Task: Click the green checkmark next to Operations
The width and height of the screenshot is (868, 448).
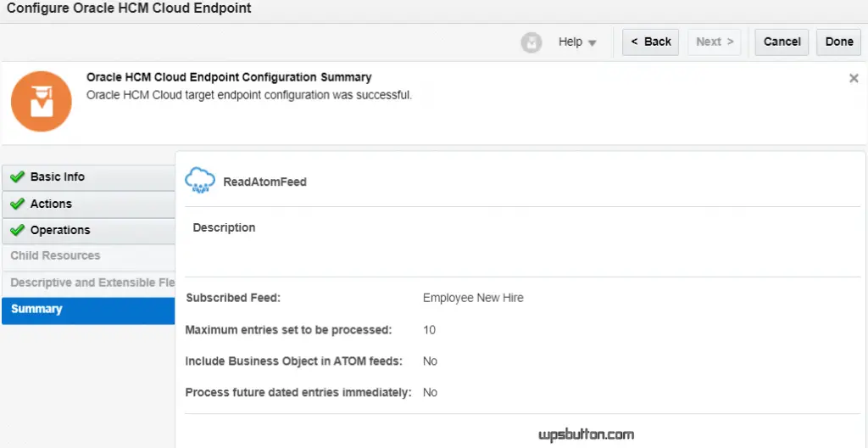Action: [18, 230]
